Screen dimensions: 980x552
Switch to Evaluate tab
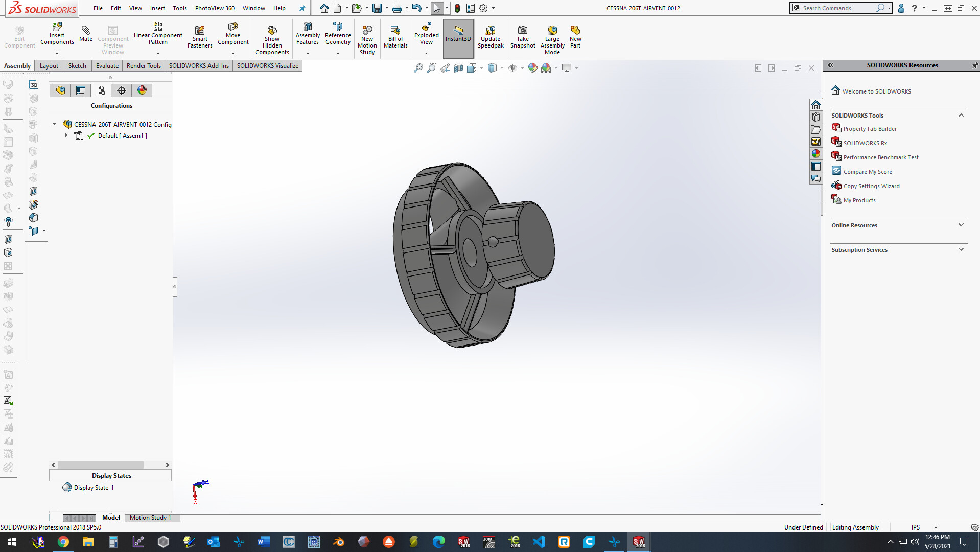(x=107, y=65)
